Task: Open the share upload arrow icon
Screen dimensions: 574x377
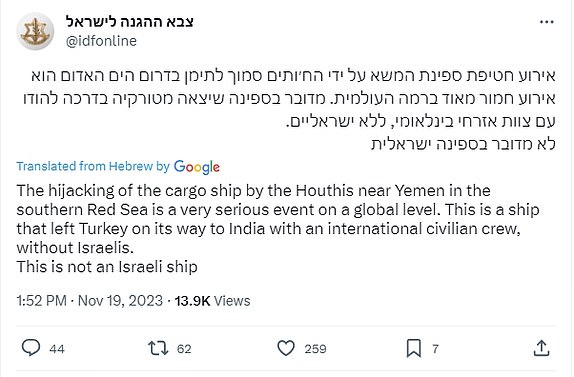Action: pyautogui.click(x=541, y=348)
